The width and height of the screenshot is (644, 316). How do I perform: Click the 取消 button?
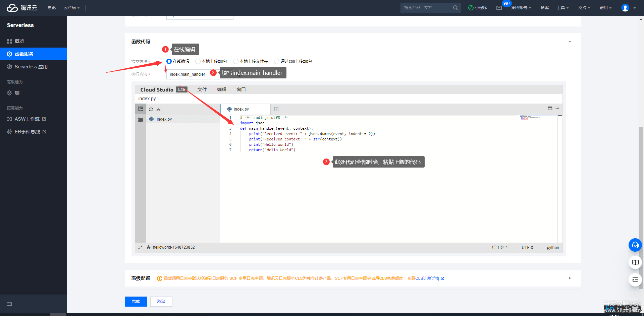tap(161, 302)
